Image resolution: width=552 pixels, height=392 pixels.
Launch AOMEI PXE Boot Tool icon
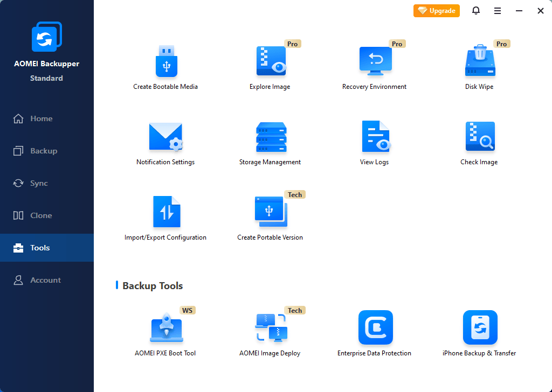167,327
